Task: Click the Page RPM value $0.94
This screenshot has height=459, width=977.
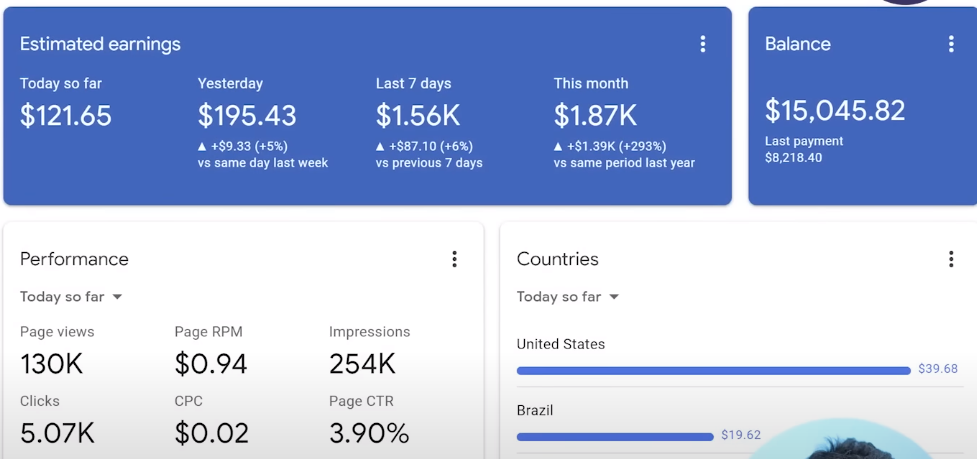Action: 211,364
